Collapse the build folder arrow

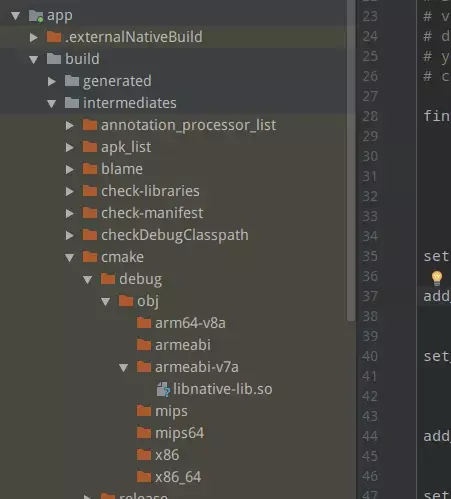tap(33, 60)
